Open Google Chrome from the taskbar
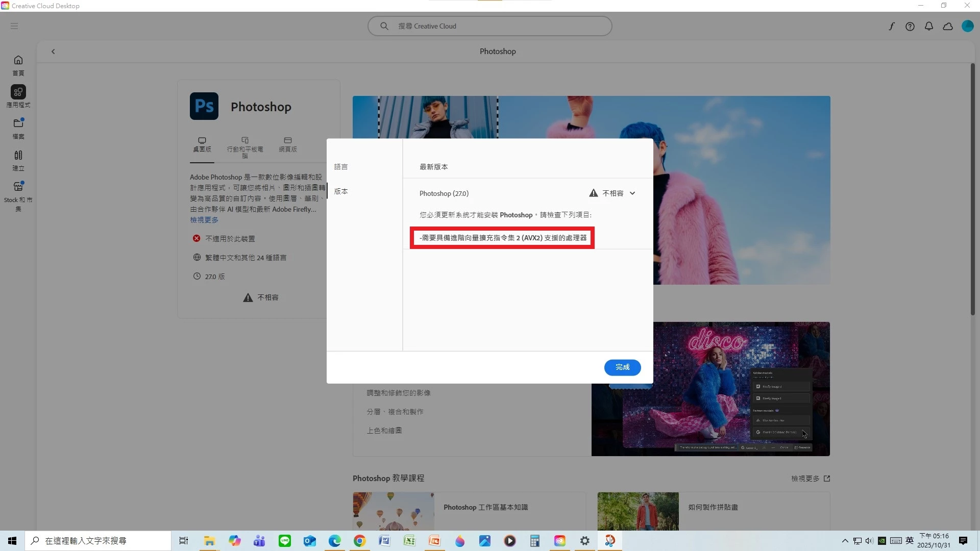This screenshot has width=980, height=551. click(x=360, y=541)
